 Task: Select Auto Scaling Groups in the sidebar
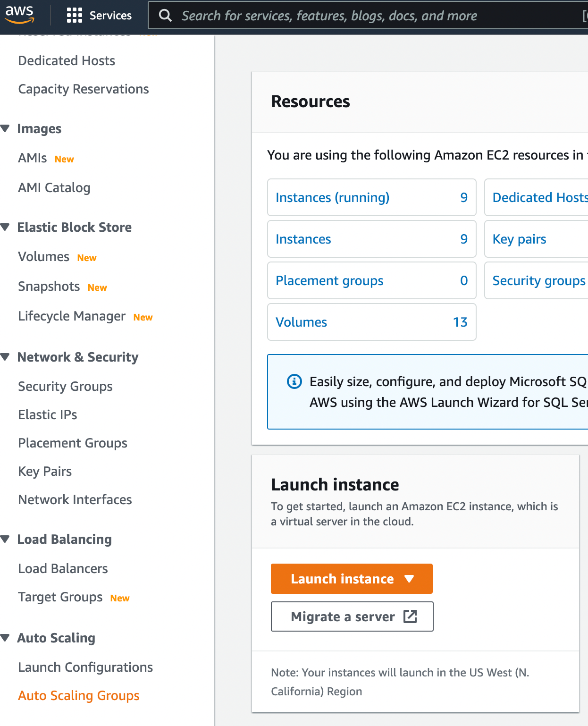(x=79, y=695)
